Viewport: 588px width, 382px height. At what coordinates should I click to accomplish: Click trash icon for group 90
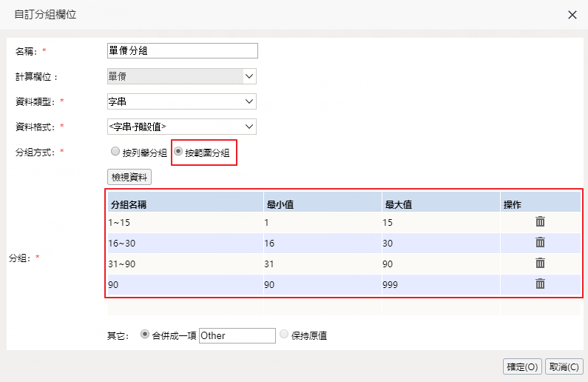point(540,284)
